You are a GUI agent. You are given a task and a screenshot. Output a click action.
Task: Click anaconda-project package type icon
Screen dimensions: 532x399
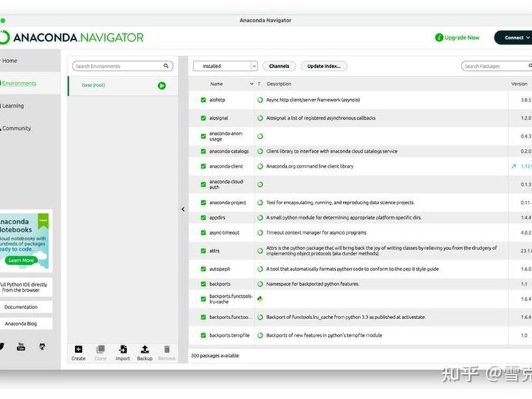point(260,203)
